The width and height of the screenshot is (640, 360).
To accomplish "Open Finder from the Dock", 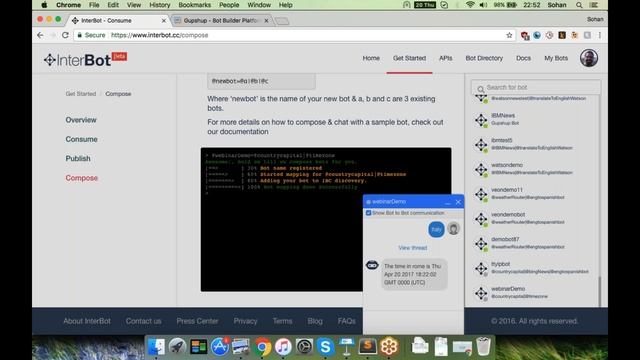I will coord(156,347).
